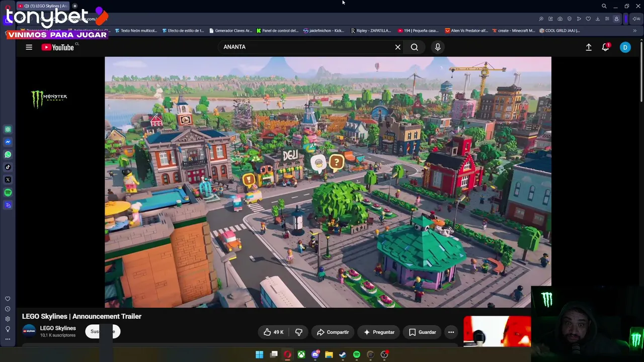Open the sidebar heart favorites panel
Screen dimensions: 644x362
click(x=8, y=299)
